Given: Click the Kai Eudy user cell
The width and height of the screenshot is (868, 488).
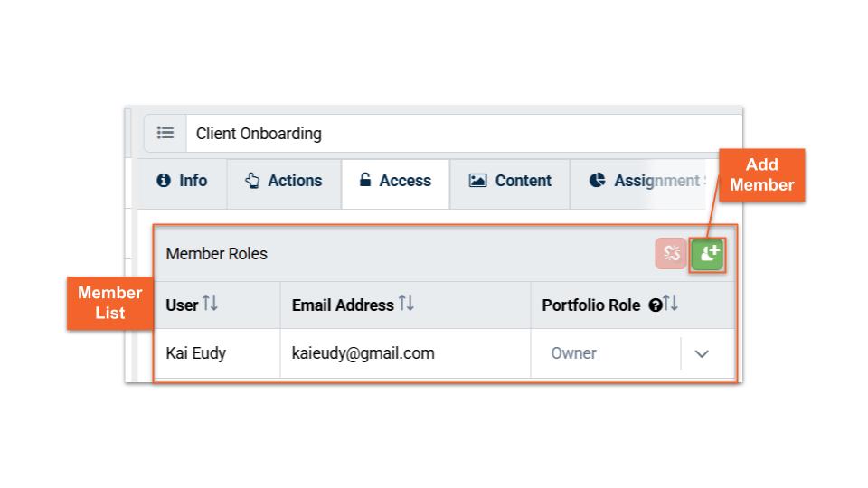Looking at the screenshot, I should (196, 353).
